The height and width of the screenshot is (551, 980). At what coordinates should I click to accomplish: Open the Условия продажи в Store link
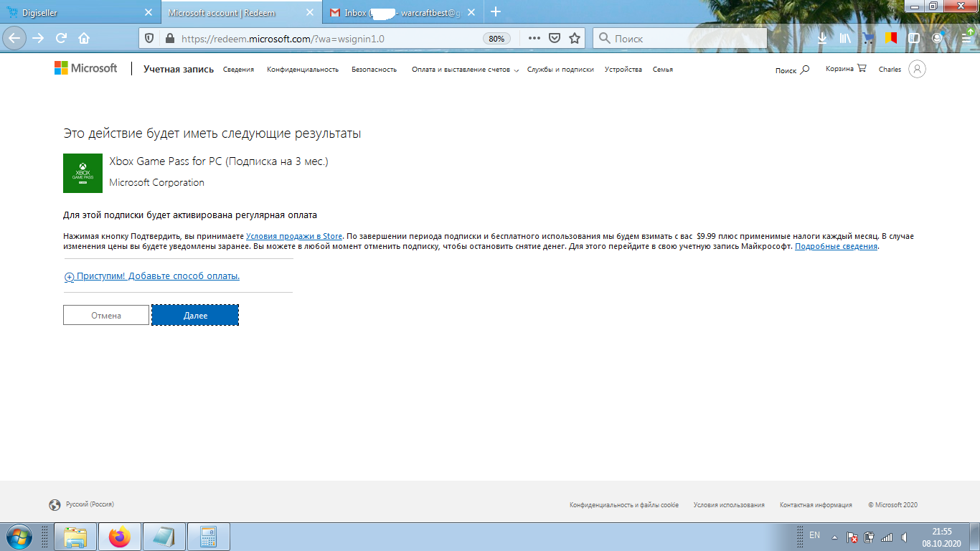(x=294, y=236)
